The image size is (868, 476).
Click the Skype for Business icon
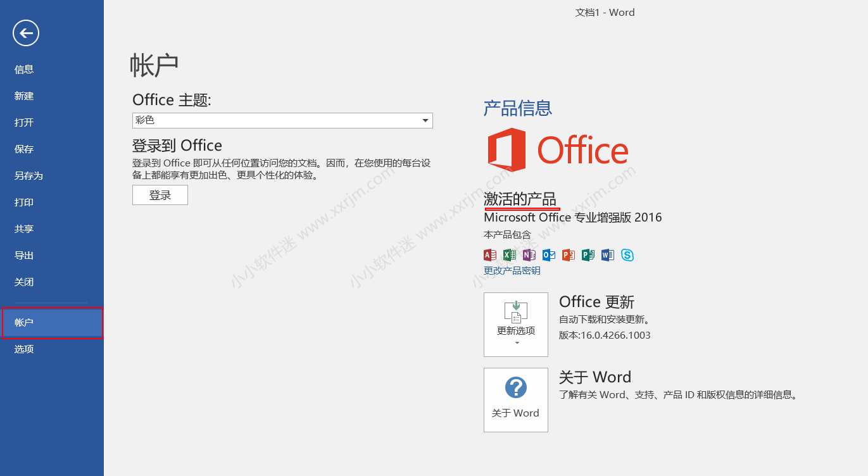(x=627, y=255)
